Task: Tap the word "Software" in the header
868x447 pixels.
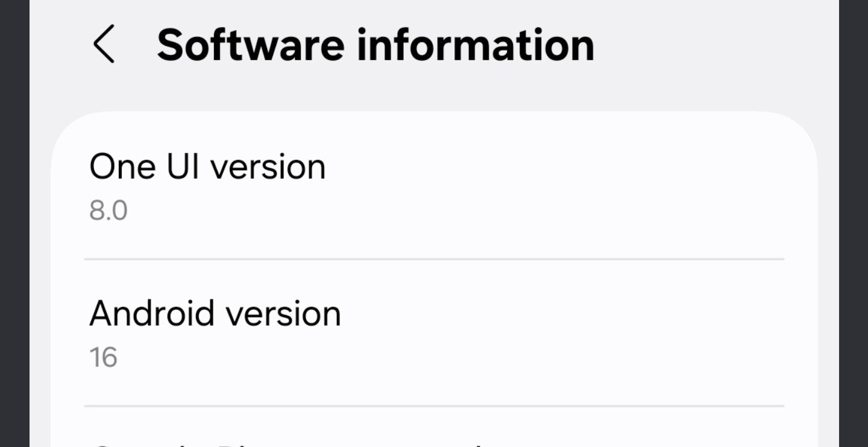Action: [251, 45]
